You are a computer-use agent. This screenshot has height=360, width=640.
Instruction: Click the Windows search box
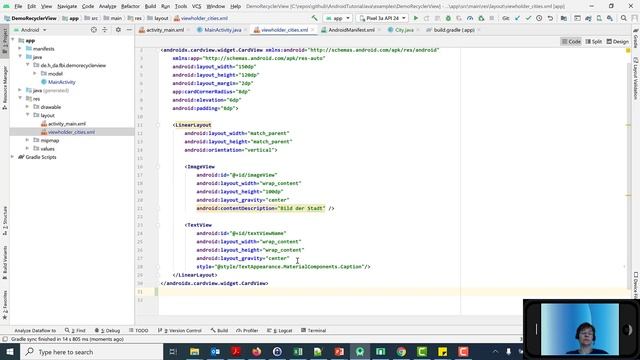pyautogui.click(x=91, y=352)
